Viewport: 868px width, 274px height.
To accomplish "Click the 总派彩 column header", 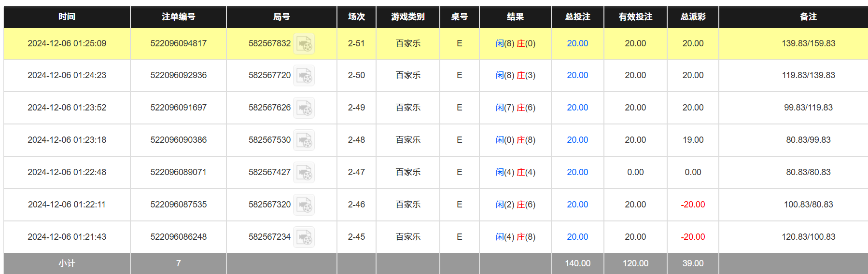I will pos(693,17).
